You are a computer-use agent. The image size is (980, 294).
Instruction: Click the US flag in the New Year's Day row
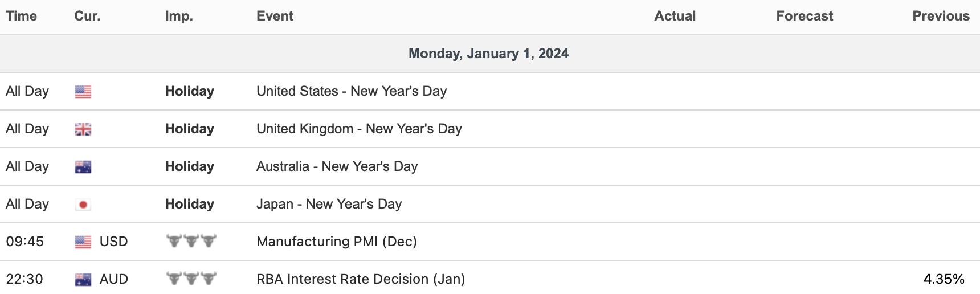[x=83, y=92]
